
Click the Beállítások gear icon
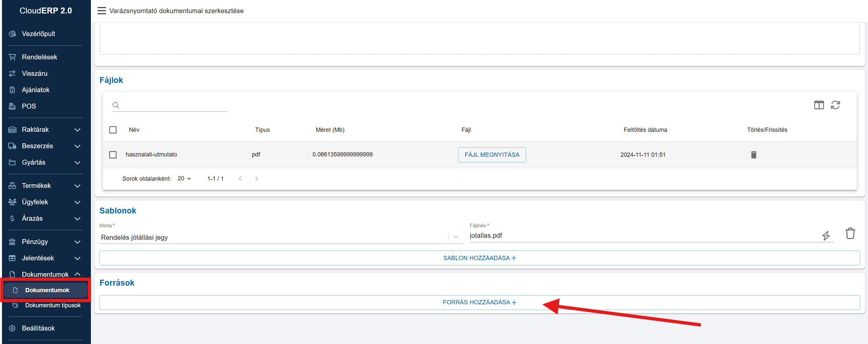click(x=12, y=328)
